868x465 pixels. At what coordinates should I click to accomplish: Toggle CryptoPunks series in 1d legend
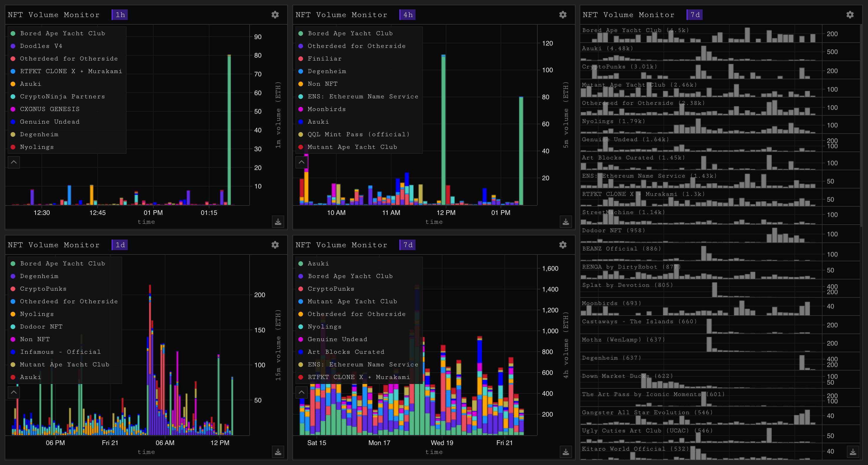(43, 289)
